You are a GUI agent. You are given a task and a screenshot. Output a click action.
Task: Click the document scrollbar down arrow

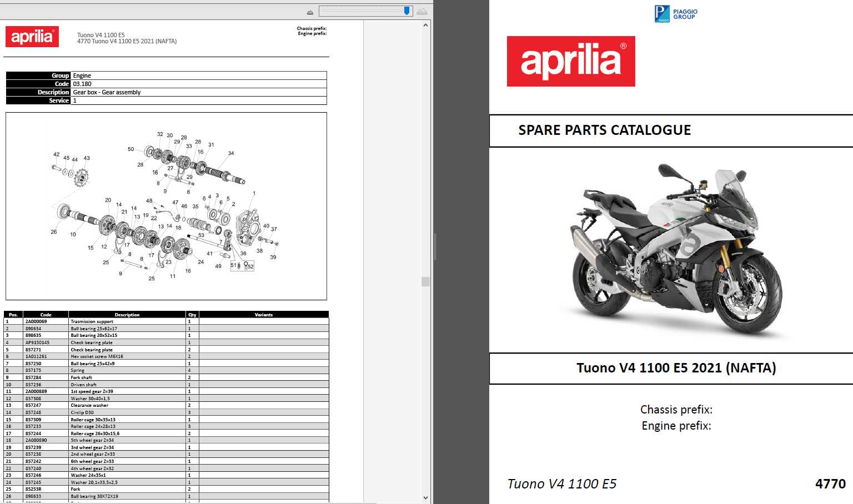click(425, 498)
